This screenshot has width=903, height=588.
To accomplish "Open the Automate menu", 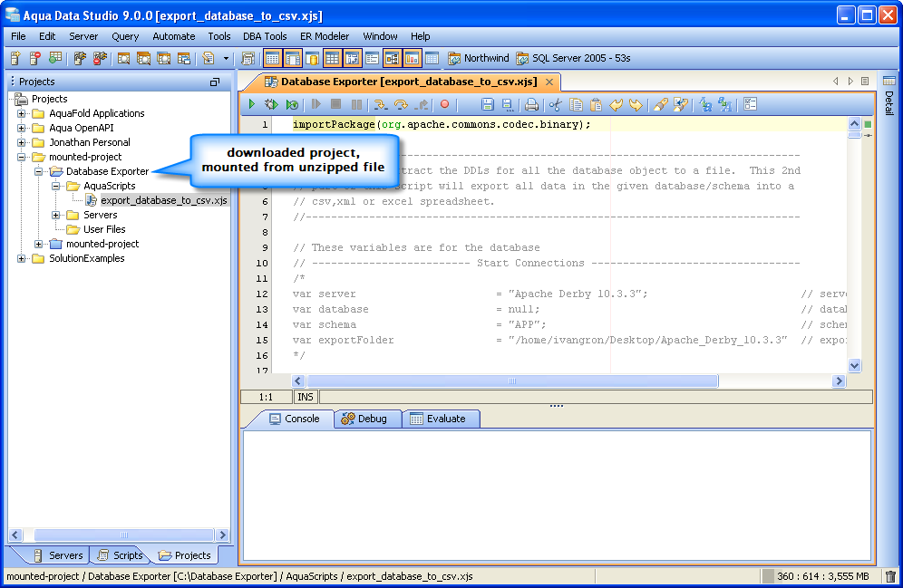I will point(174,36).
